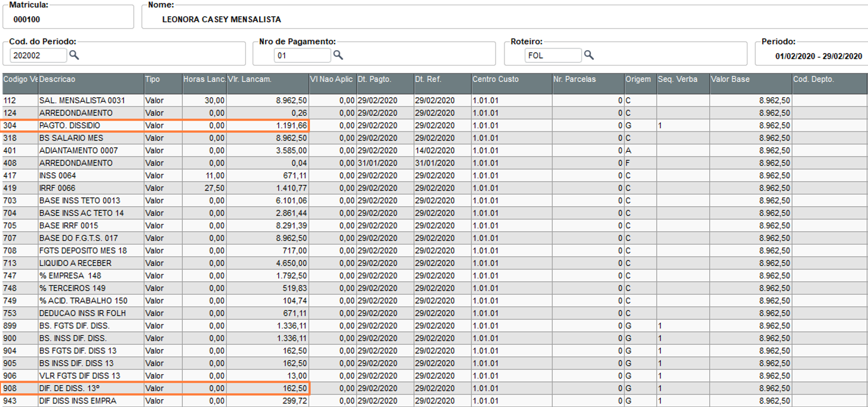Select the BS INSS DIF. DISS 13 row
The image size is (868, 407).
point(434,363)
